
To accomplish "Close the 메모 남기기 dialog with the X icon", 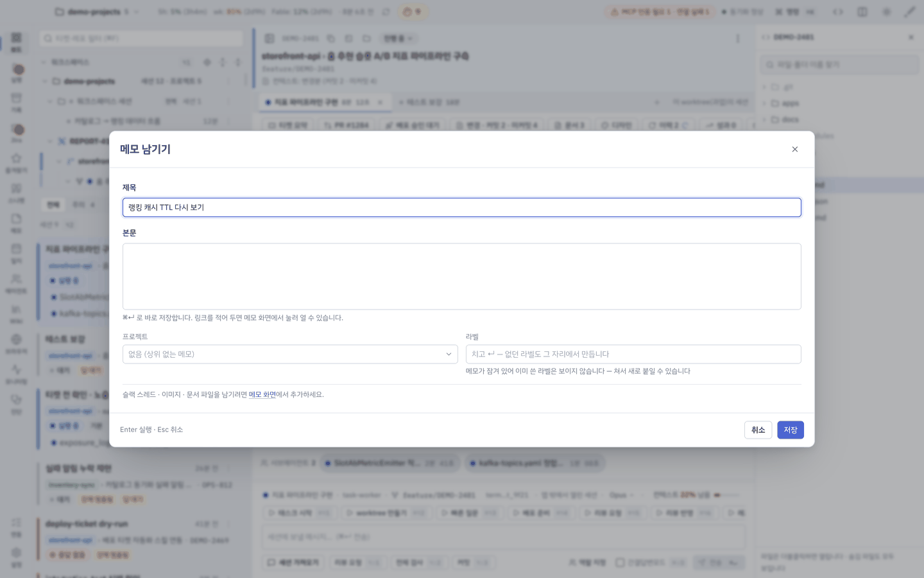I will coord(794,149).
